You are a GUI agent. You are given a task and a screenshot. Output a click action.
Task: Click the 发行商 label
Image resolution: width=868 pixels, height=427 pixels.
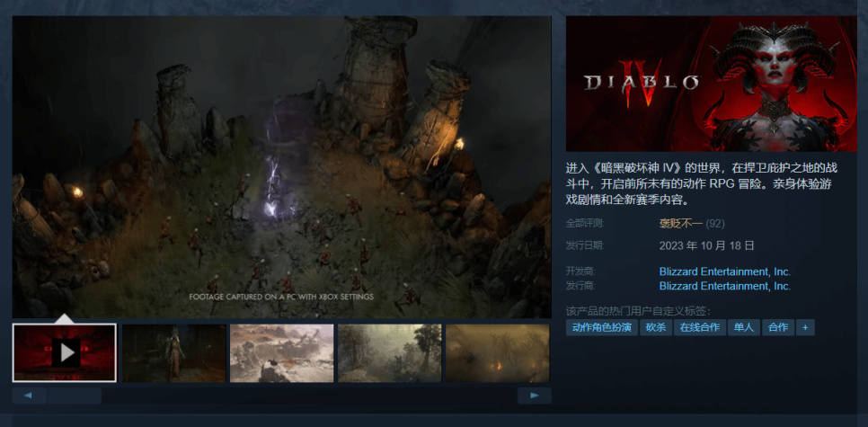point(580,287)
